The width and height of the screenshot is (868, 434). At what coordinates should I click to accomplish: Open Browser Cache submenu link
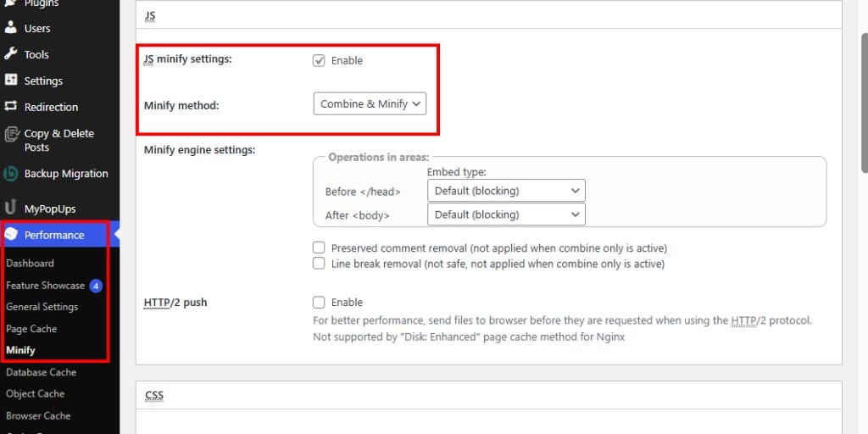[x=38, y=415]
